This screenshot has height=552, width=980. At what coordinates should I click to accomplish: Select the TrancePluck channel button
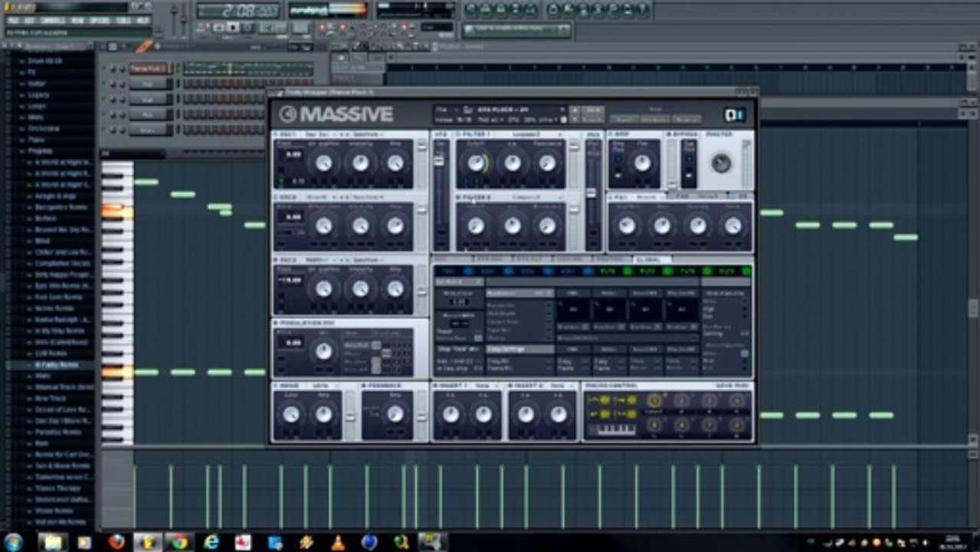point(148,68)
